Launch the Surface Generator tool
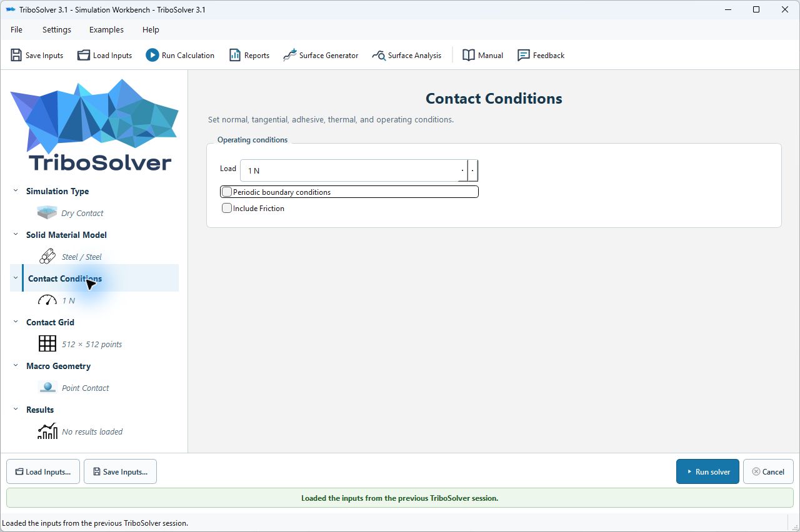Viewport: 800px width, 532px height. [321, 56]
